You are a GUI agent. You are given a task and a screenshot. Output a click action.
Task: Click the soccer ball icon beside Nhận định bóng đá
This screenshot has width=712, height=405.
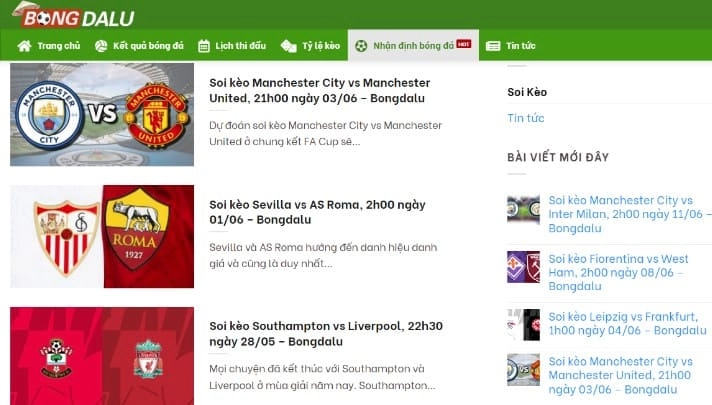(x=361, y=46)
